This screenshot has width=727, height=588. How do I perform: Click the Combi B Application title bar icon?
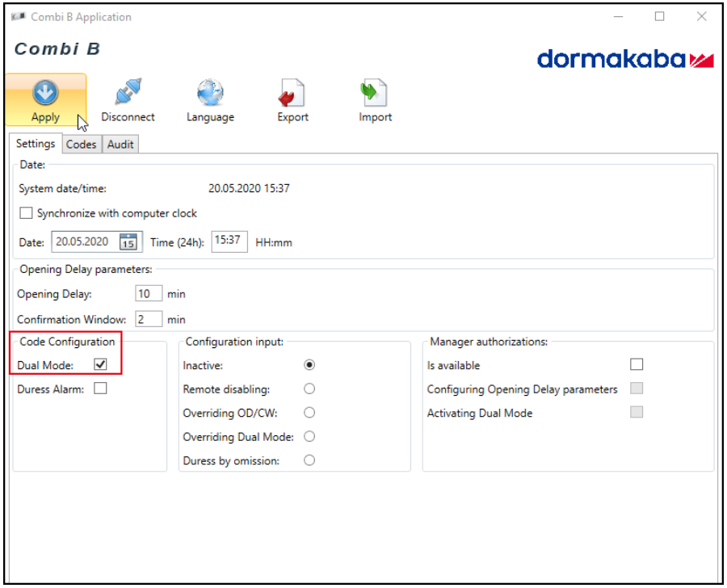click(18, 17)
